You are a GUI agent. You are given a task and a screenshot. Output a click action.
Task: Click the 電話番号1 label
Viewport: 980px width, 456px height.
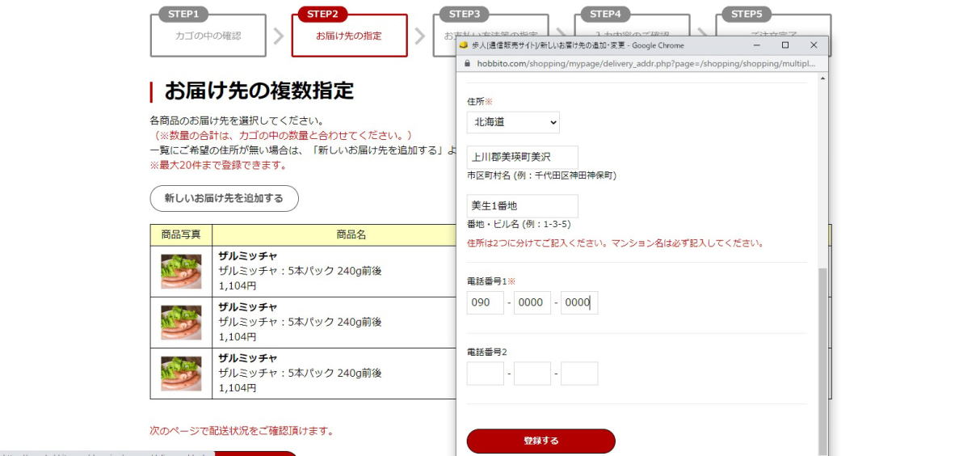486,281
